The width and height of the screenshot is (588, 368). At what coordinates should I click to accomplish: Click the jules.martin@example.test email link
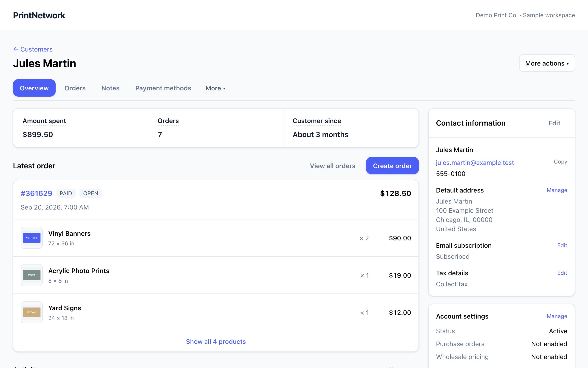475,163
